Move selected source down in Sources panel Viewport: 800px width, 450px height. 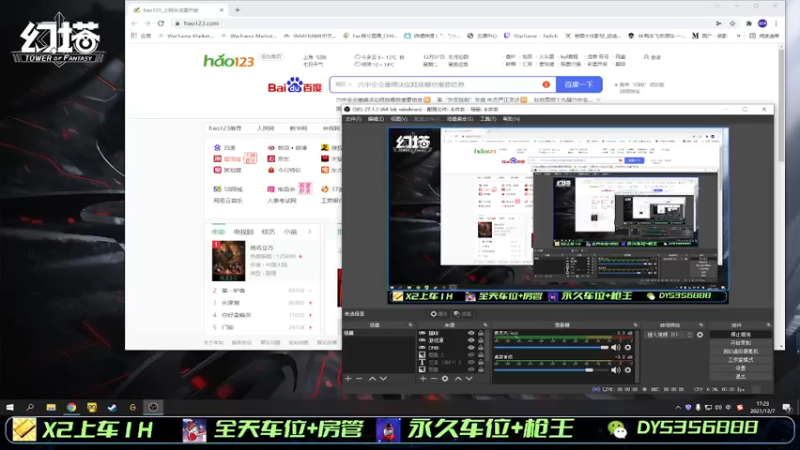click(x=469, y=379)
